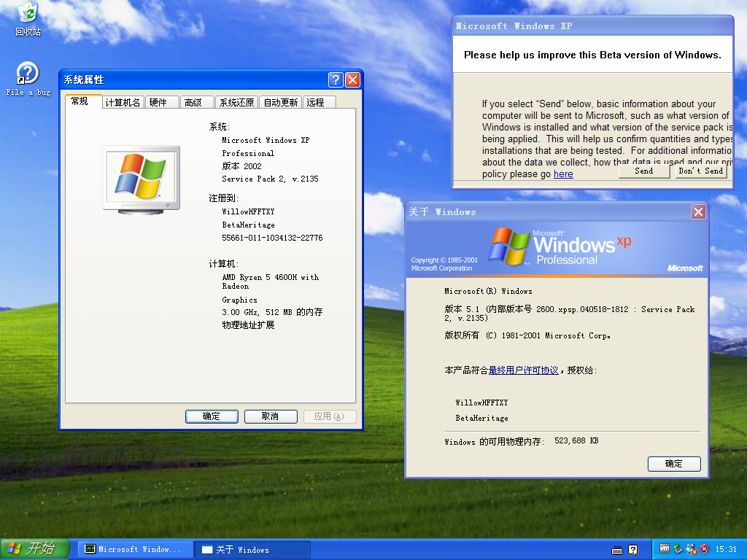Viewport: 747px width, 560px height.
Task: Click the greyed-out 应用(A) button
Action: point(330,416)
